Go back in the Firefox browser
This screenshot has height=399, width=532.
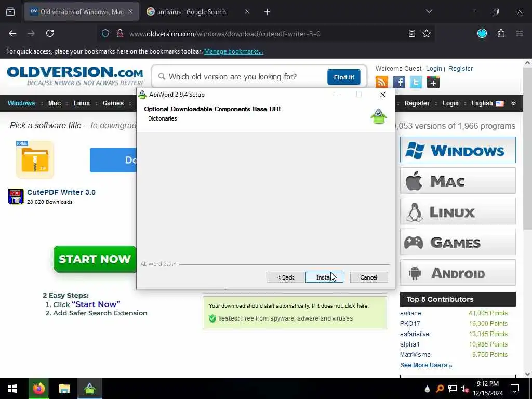[x=12, y=33]
